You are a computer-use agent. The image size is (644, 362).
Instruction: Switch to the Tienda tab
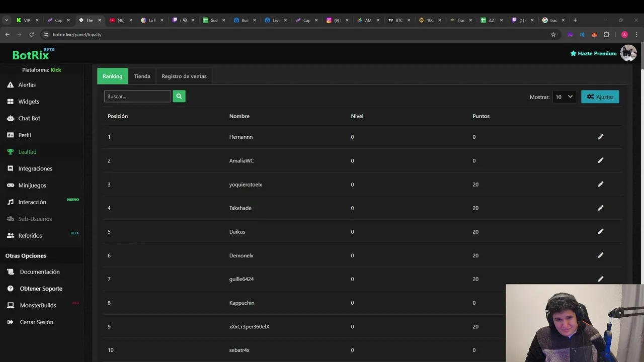click(x=142, y=76)
